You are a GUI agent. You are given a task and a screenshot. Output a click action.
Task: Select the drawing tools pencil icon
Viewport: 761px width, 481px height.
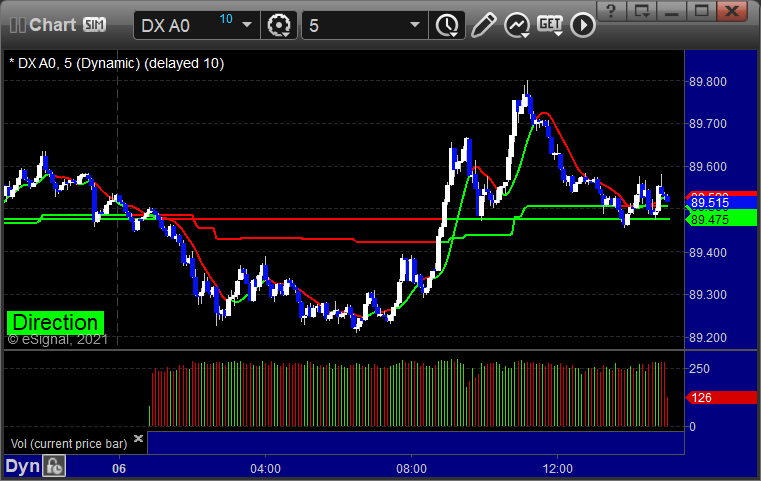(483, 25)
